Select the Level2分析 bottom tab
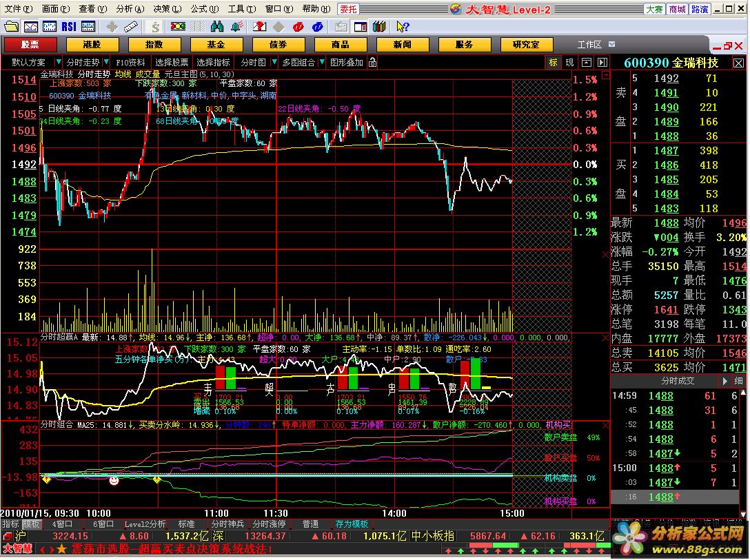Screen dimensions: 750x560 pos(145,524)
